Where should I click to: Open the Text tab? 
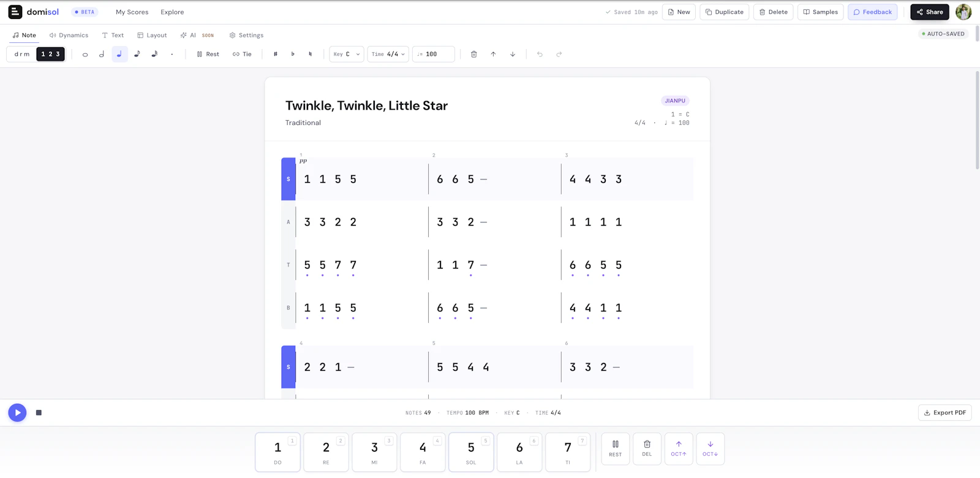(x=113, y=35)
